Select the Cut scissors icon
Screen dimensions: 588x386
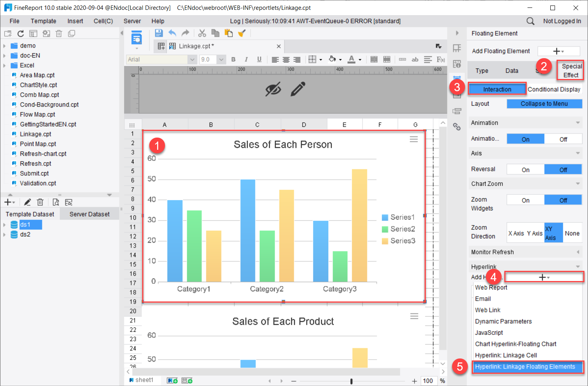point(202,33)
